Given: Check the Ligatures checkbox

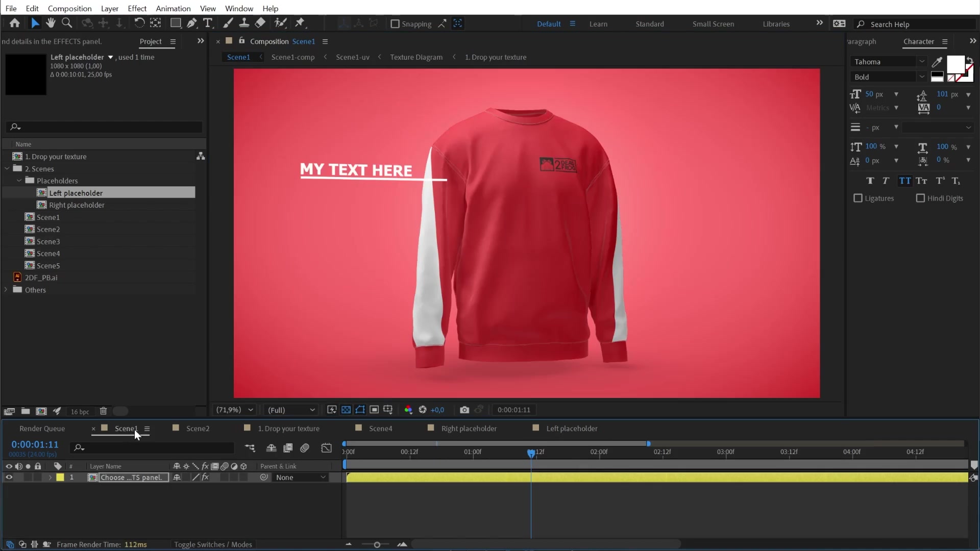Looking at the screenshot, I should coord(858,198).
